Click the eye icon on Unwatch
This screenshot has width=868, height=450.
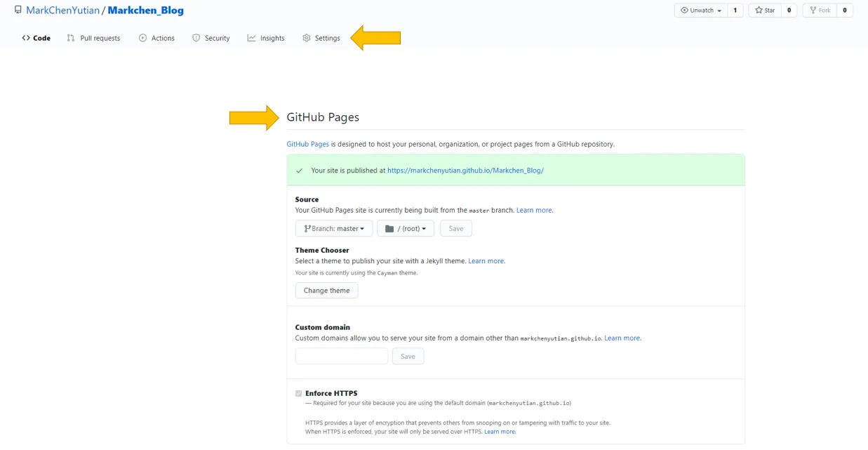[684, 11]
